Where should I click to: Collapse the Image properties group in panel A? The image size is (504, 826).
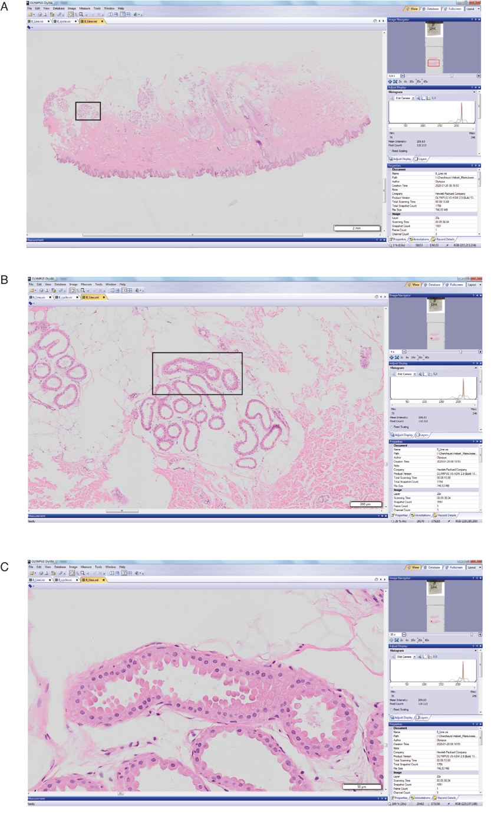click(x=390, y=214)
